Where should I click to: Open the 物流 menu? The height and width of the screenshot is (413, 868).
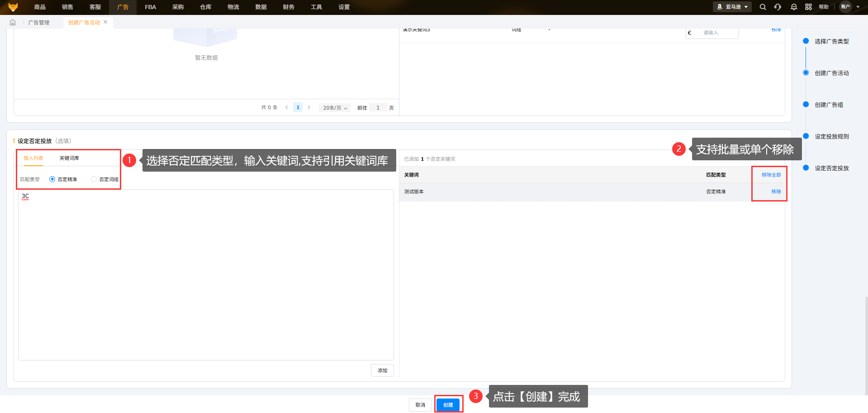click(x=233, y=7)
